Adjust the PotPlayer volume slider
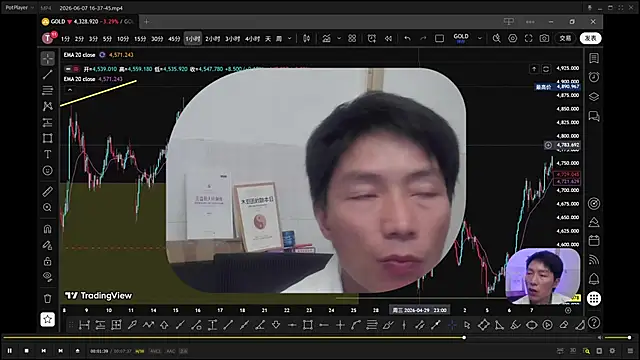The image size is (640, 360). (617, 338)
